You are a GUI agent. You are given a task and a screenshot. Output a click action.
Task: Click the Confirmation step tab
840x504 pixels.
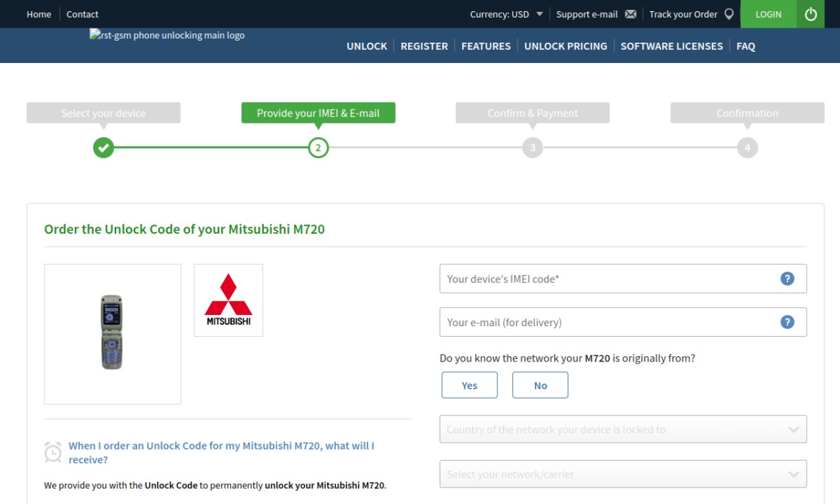tap(747, 113)
